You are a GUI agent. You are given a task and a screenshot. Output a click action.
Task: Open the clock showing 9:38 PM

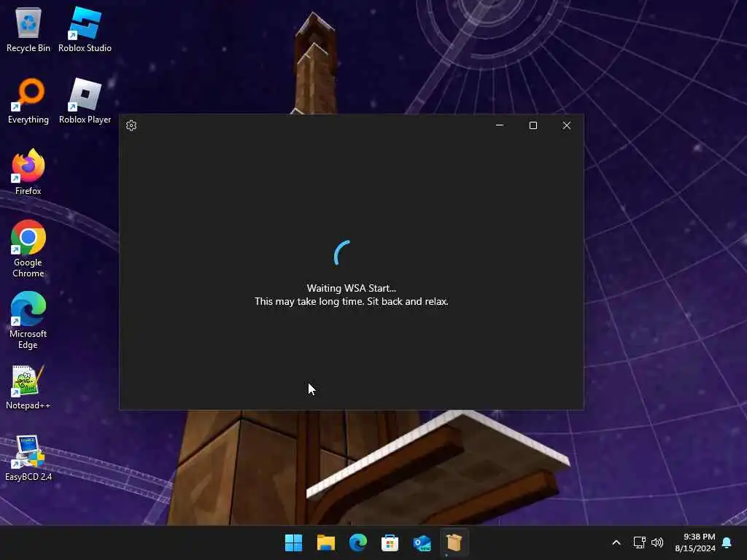695,542
